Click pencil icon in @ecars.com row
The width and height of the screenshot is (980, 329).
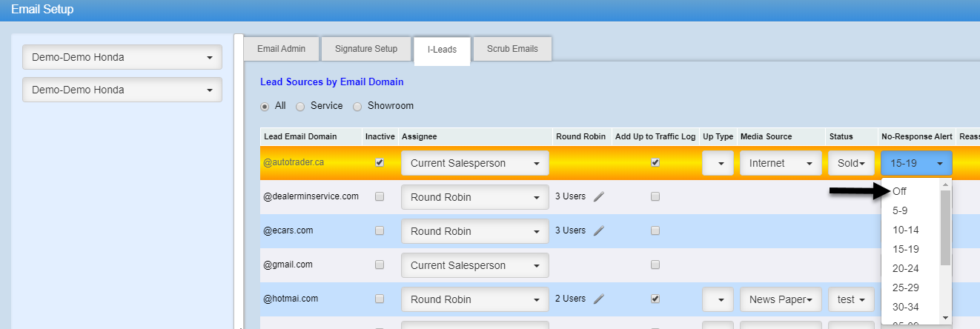pyautogui.click(x=599, y=231)
